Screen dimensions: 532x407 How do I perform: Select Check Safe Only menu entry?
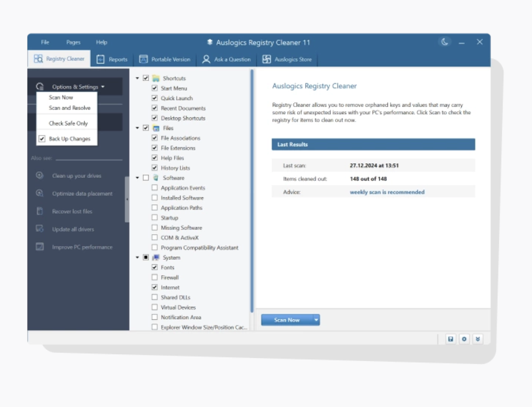[x=68, y=124]
